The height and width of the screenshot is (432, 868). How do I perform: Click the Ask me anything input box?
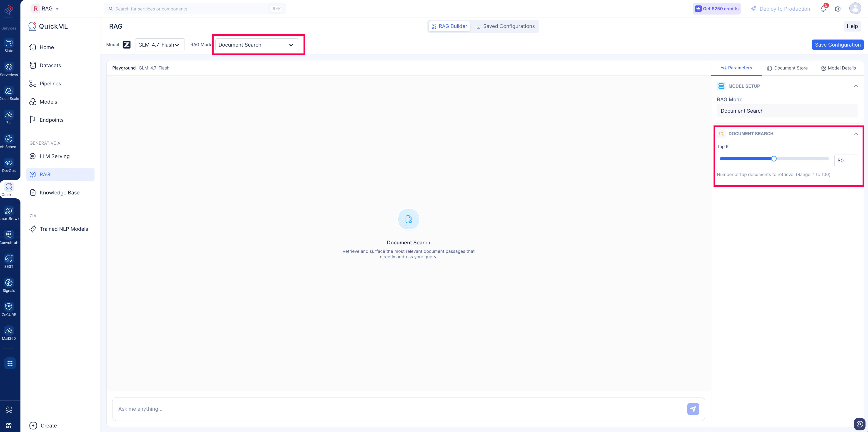point(408,409)
